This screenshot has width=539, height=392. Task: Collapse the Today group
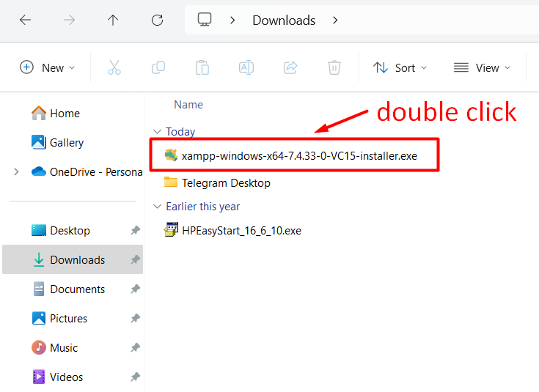(157, 132)
